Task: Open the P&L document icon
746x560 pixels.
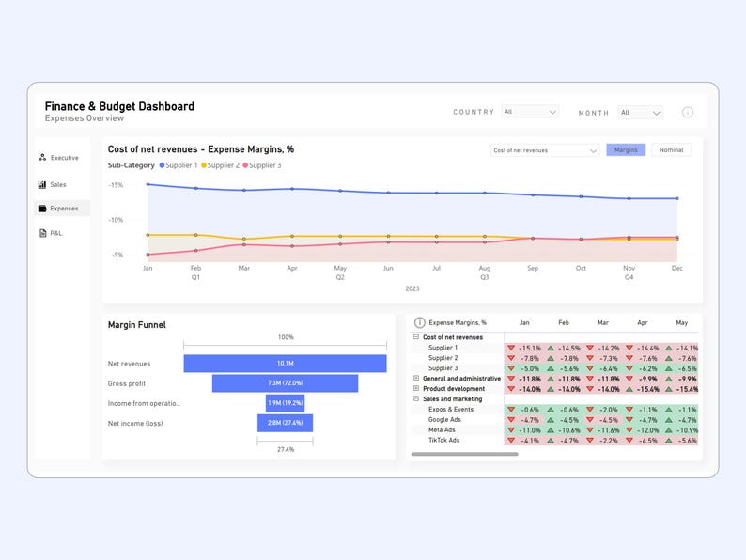Action: (x=43, y=233)
